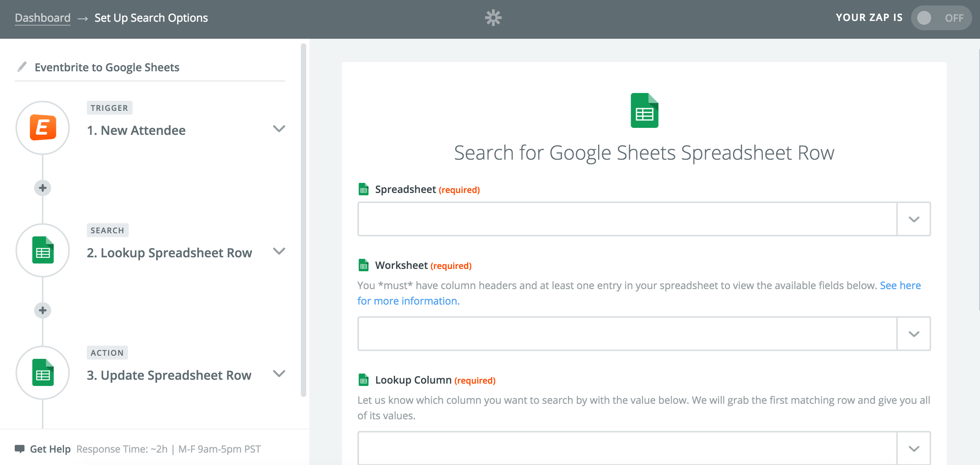Click the Update Spreadsheet Row Sheets icon

pyautogui.click(x=43, y=373)
